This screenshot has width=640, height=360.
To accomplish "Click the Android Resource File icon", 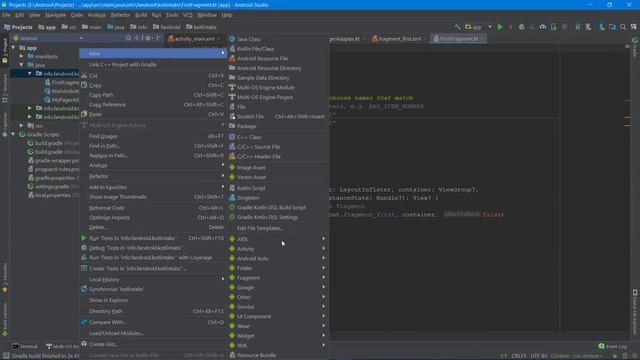I will [x=232, y=58].
